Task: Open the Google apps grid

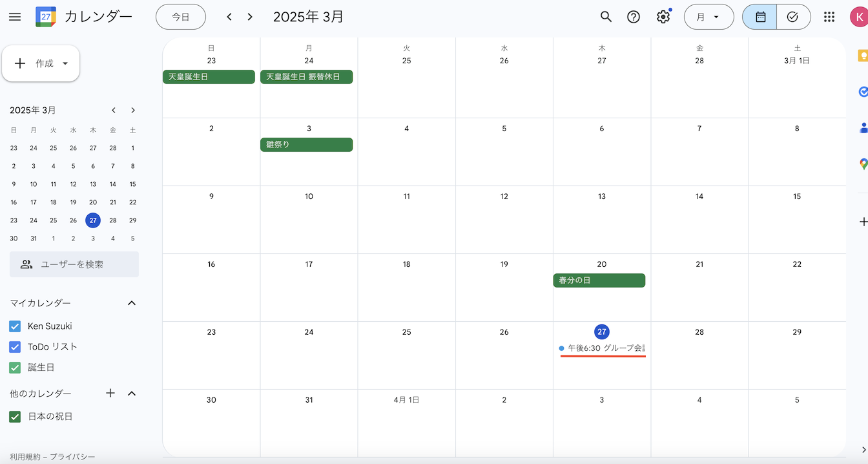Action: (x=829, y=17)
